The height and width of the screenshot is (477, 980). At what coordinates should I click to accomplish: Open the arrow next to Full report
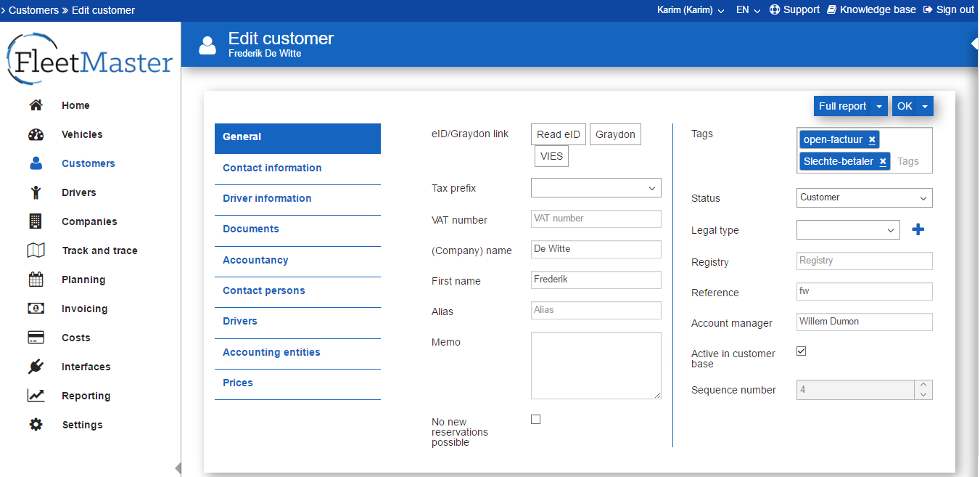pos(879,107)
